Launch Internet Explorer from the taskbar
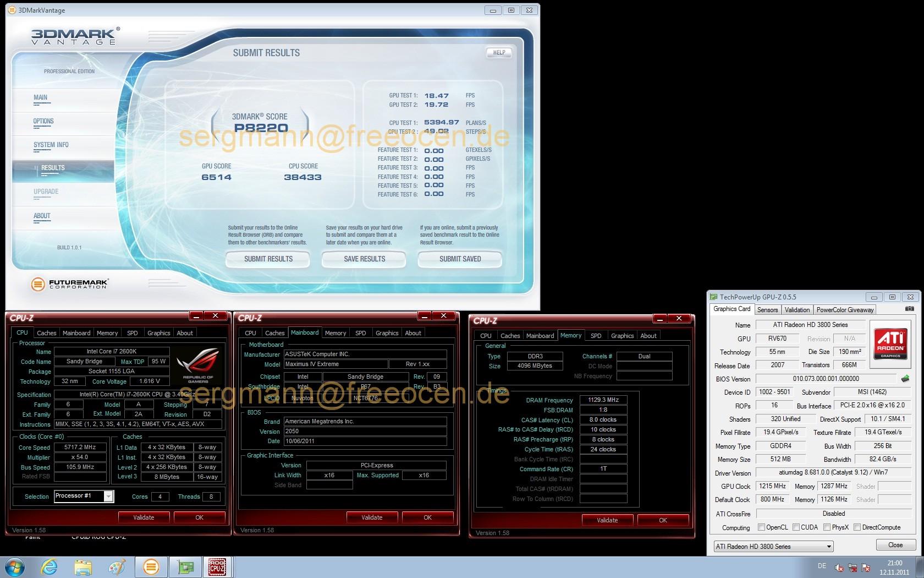The image size is (924, 578). tap(50, 567)
